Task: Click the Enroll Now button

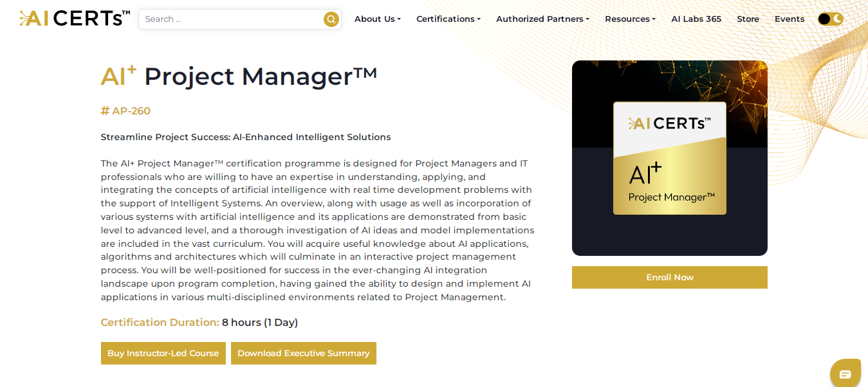Action: [670, 277]
